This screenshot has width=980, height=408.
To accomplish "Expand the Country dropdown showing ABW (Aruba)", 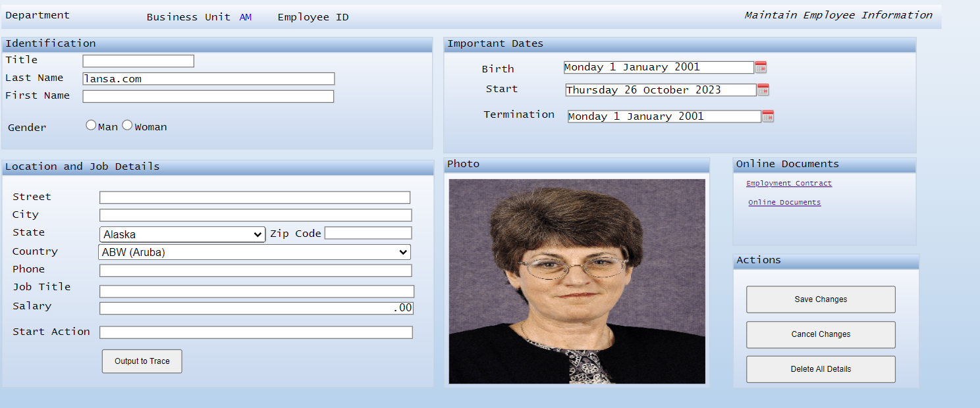I will tap(254, 252).
